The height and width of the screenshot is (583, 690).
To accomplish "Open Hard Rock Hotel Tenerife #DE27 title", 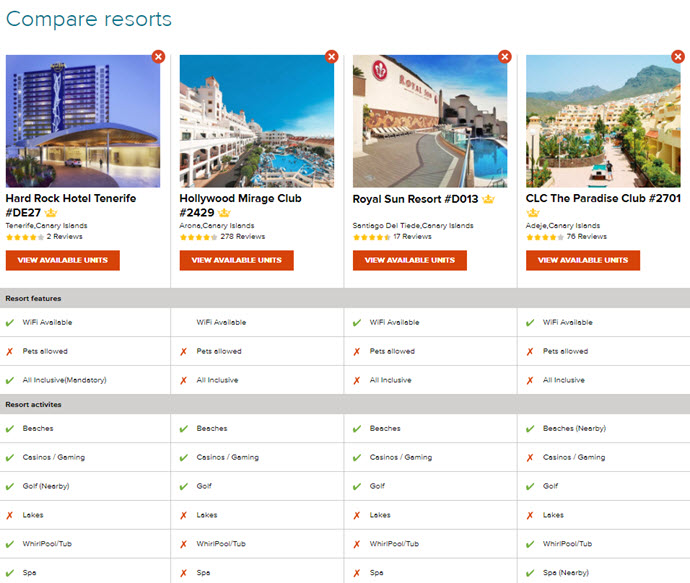I will (x=70, y=205).
